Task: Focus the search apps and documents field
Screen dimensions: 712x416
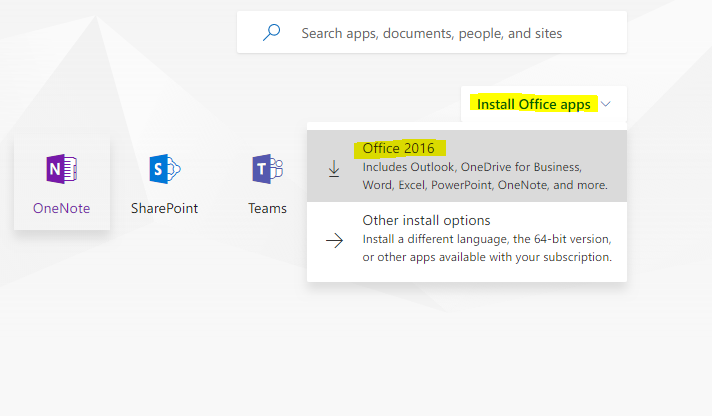Action: [x=432, y=32]
